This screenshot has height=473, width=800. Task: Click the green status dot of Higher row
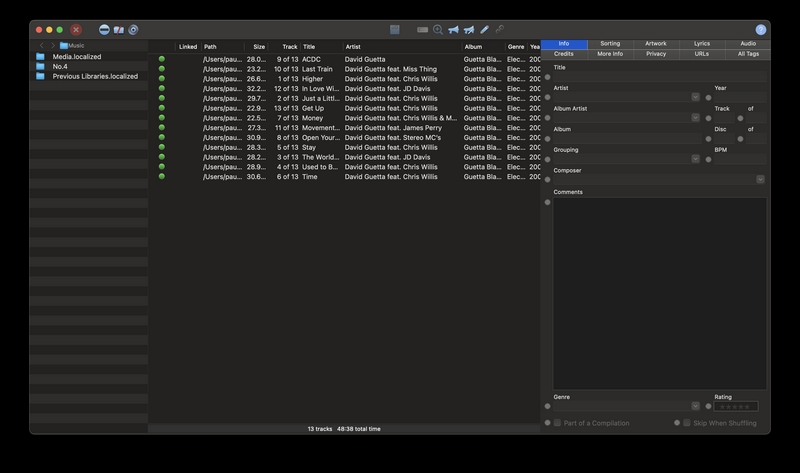(162, 79)
